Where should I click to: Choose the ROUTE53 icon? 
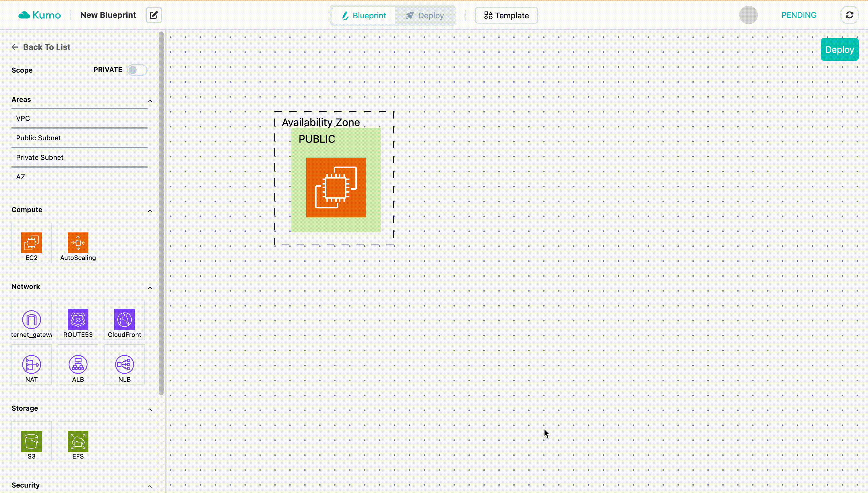78,319
